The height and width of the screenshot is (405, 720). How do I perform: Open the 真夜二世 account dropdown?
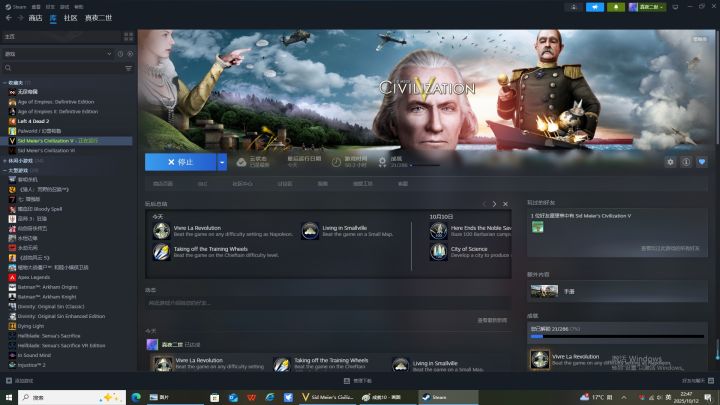[647, 7]
